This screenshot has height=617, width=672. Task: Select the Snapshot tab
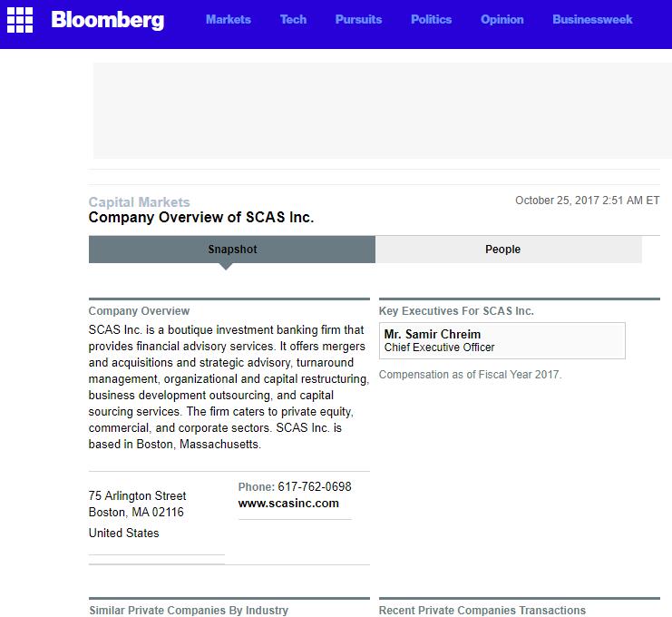pos(232,250)
